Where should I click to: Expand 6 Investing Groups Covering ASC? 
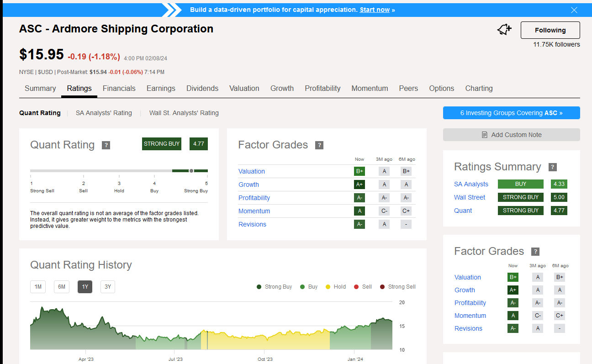(x=511, y=113)
